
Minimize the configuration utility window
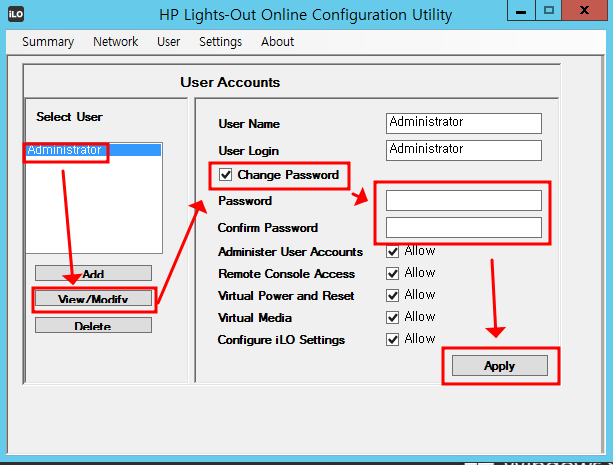pyautogui.click(x=521, y=10)
